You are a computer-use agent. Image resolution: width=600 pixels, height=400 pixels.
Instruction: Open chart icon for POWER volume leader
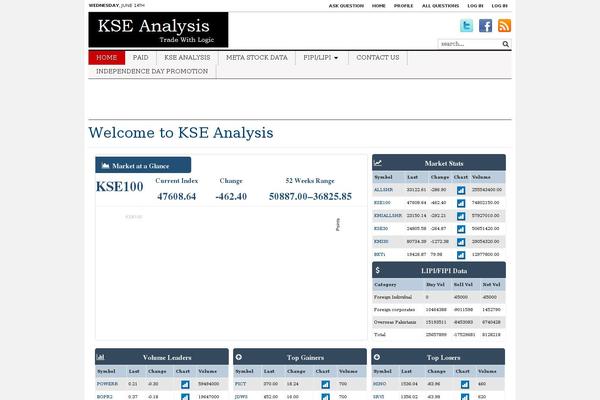pyautogui.click(x=185, y=384)
